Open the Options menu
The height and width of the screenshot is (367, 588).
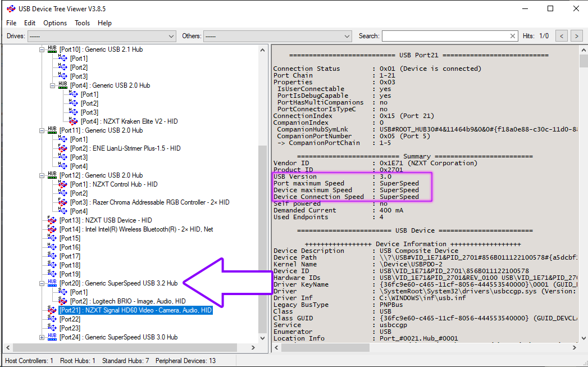[x=55, y=23]
